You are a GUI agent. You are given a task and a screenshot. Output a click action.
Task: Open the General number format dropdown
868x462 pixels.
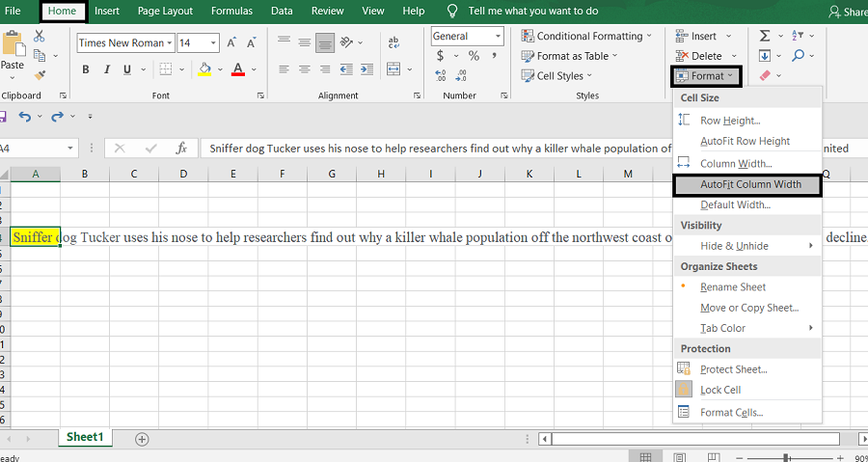pos(498,36)
